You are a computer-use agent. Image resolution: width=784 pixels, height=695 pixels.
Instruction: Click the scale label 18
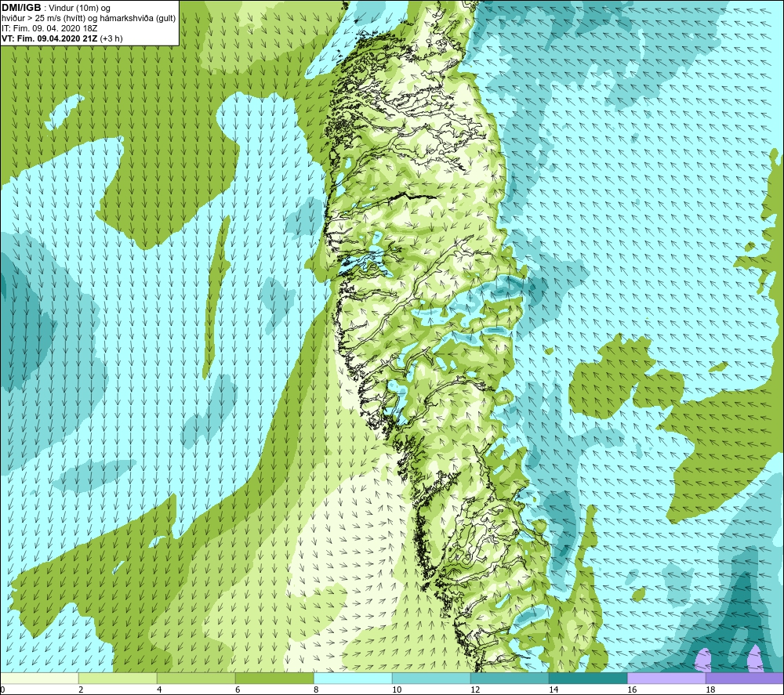tap(710, 690)
